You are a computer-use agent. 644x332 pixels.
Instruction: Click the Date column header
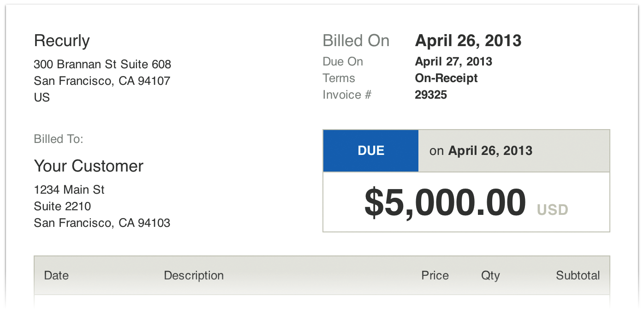56,275
